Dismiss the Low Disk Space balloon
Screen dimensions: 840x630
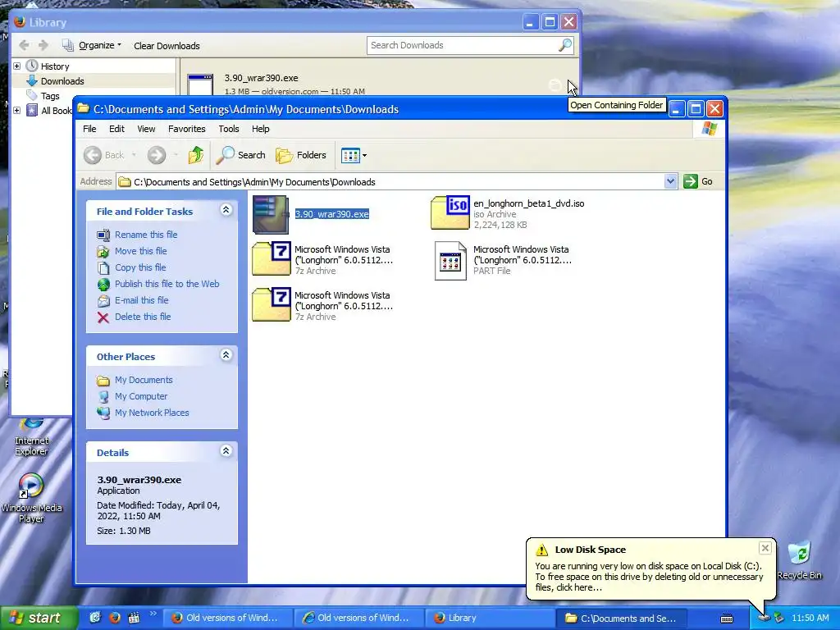pyautogui.click(x=765, y=547)
